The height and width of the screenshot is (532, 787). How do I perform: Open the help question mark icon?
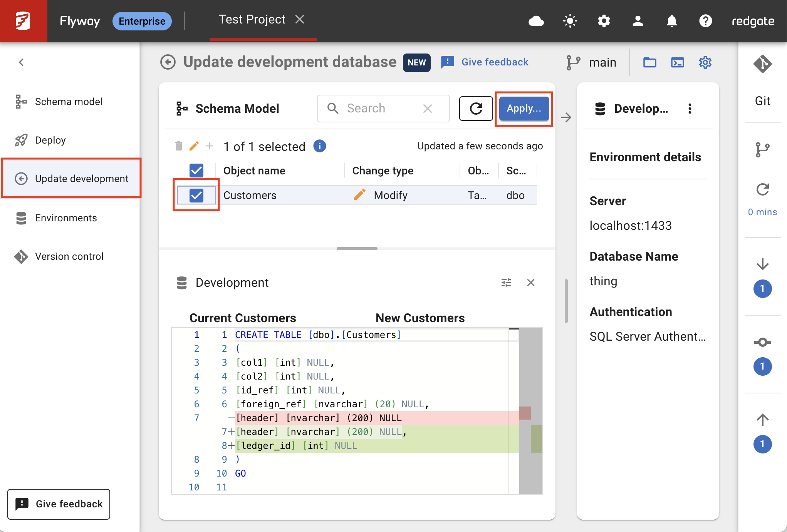click(705, 21)
